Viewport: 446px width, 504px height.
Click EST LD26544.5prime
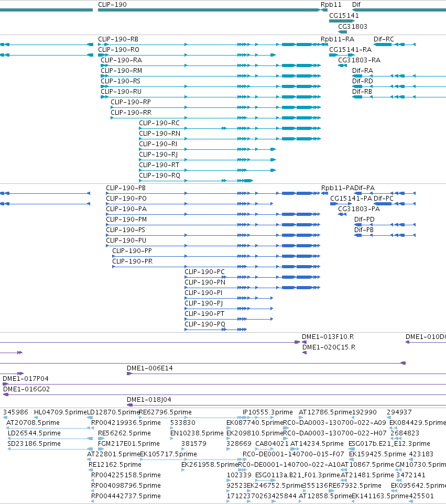pyautogui.click(x=34, y=433)
